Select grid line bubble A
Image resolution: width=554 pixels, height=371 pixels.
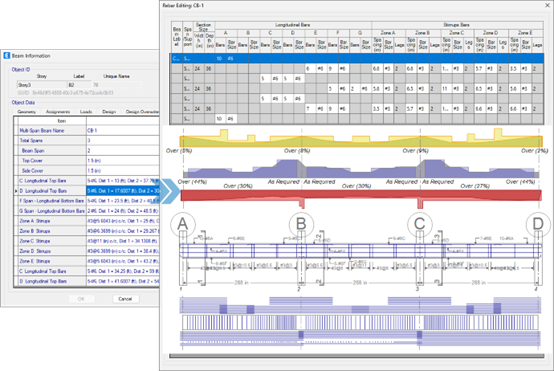pos(183,224)
